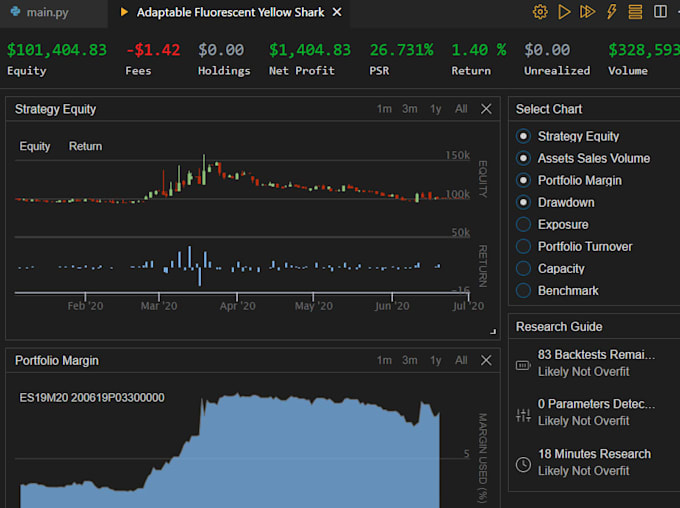Click the Strategy Equity panel title
This screenshot has height=508, width=680.
click(56, 109)
